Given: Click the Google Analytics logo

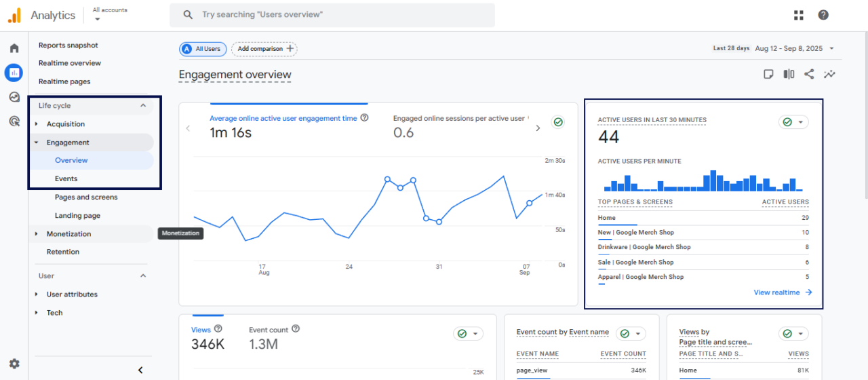Looking at the screenshot, I should tap(14, 15).
